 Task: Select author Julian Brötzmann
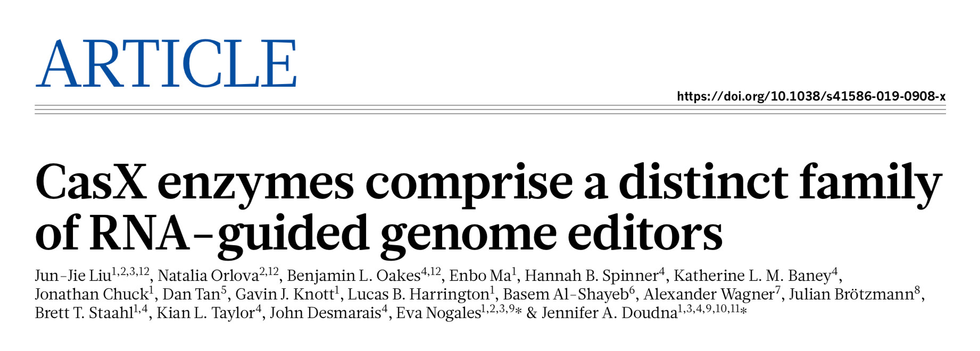[x=851, y=294]
